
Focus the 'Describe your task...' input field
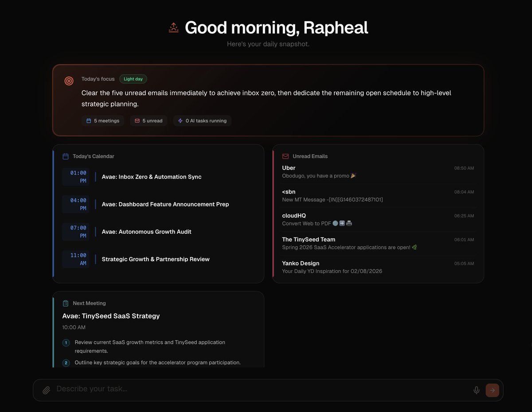[x=262, y=389]
